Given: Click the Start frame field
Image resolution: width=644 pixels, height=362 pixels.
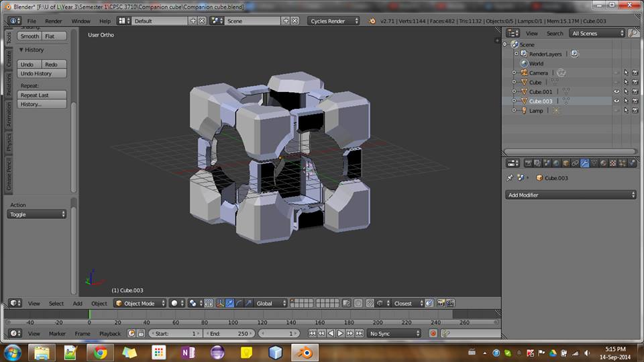Looking at the screenshot, I should click(x=175, y=333).
